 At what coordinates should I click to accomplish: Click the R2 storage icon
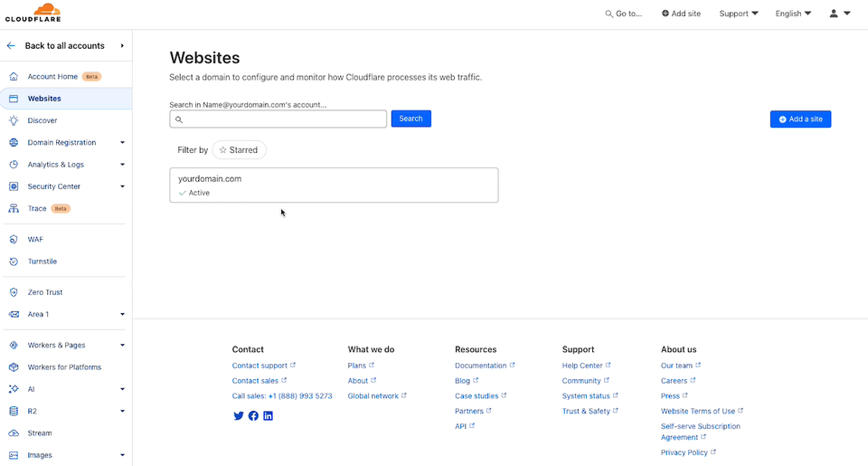(x=14, y=411)
